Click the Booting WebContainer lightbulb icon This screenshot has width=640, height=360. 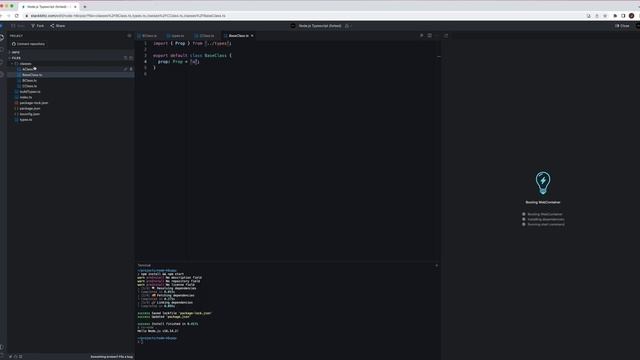[543, 183]
